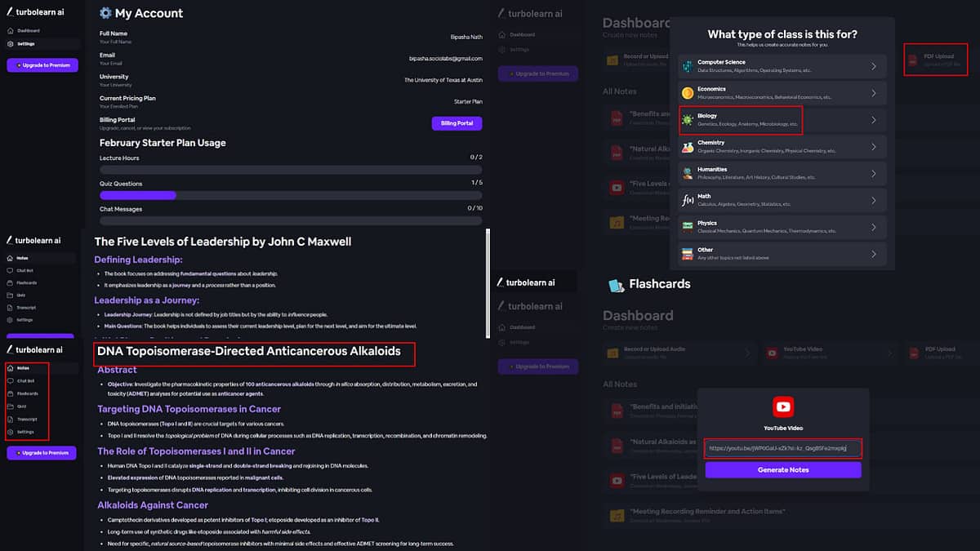This screenshot has width=980, height=551.
Task: Pick the Economics coin icon
Action: 688,93
